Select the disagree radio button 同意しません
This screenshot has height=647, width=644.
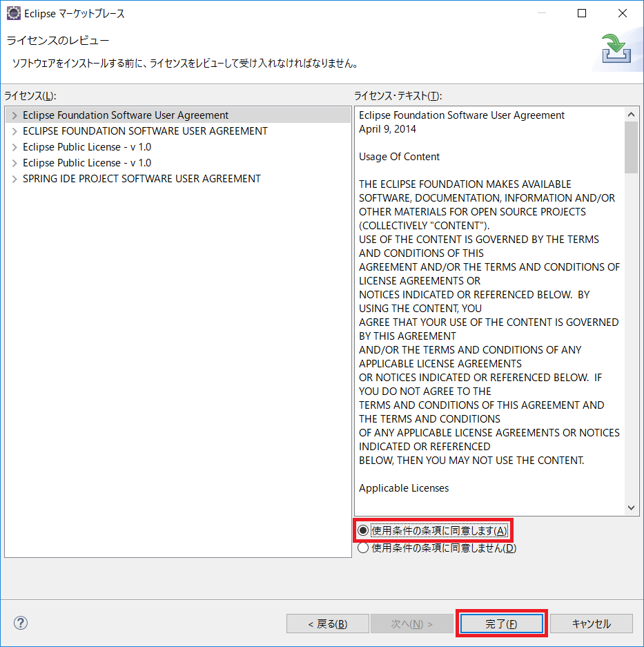click(364, 548)
